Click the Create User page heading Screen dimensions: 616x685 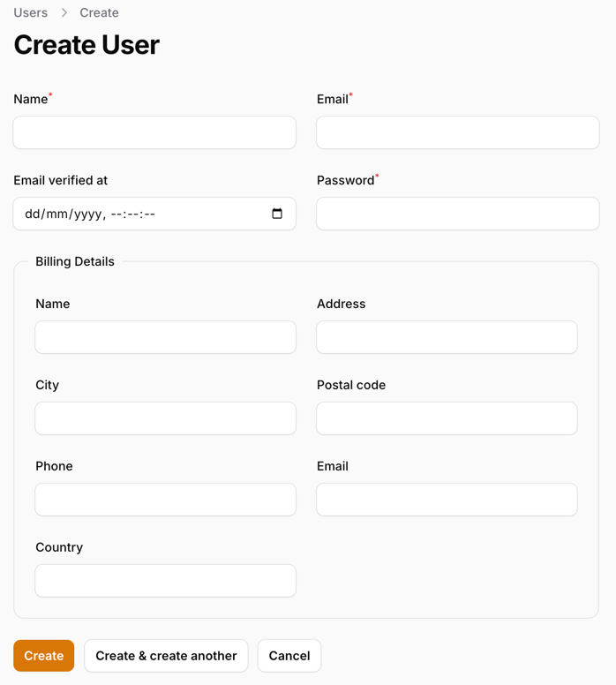[86, 45]
